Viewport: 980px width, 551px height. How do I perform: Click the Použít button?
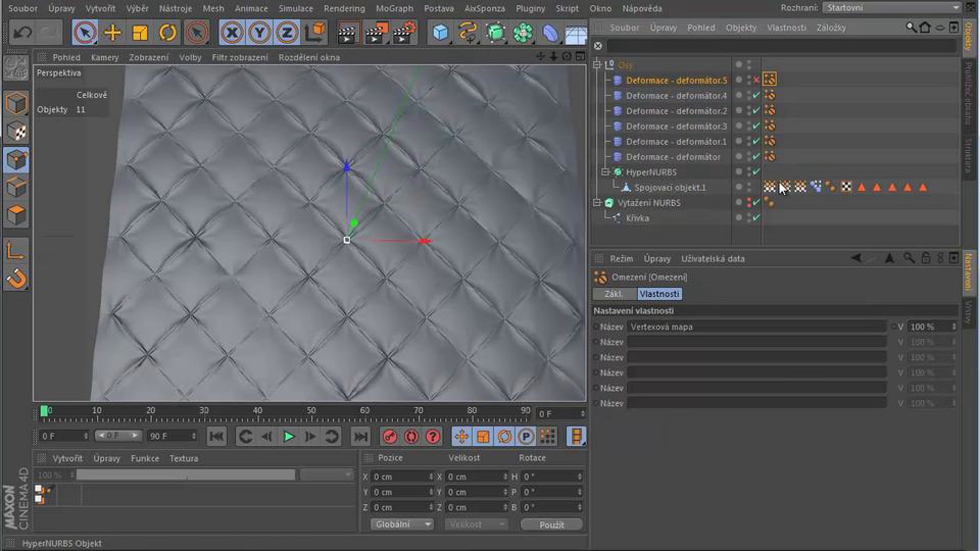552,524
